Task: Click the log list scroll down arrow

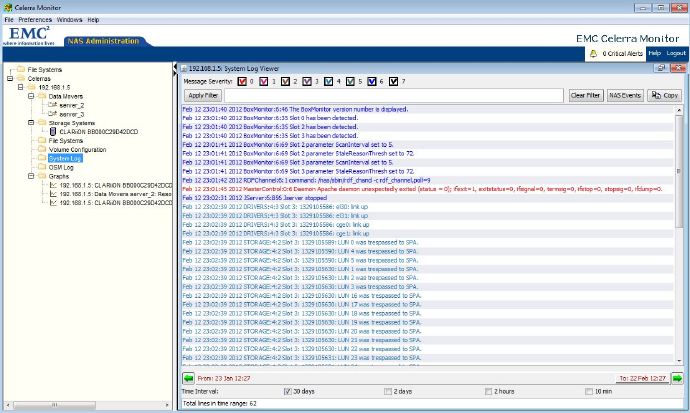Action: click(x=678, y=361)
